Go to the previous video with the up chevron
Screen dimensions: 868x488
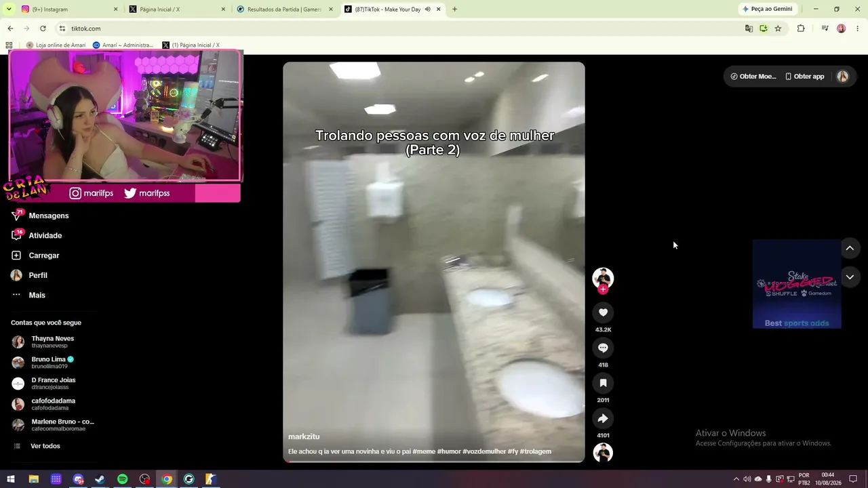(850, 248)
